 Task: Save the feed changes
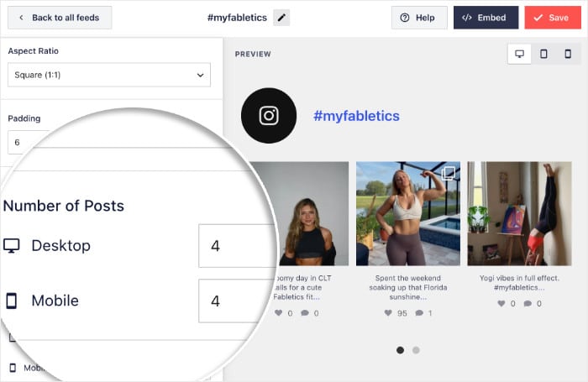[553, 18]
